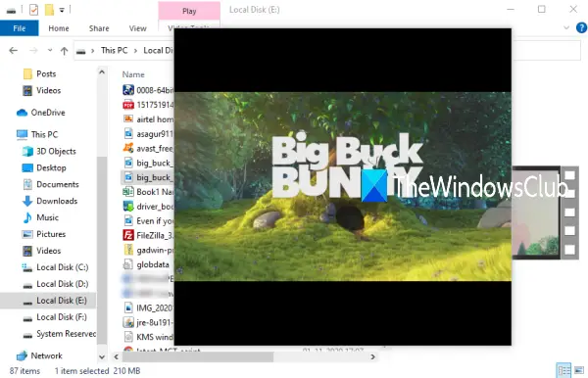Screen dimensions: 588x378
Task: Select the asagur911 file
Action: [x=148, y=134]
